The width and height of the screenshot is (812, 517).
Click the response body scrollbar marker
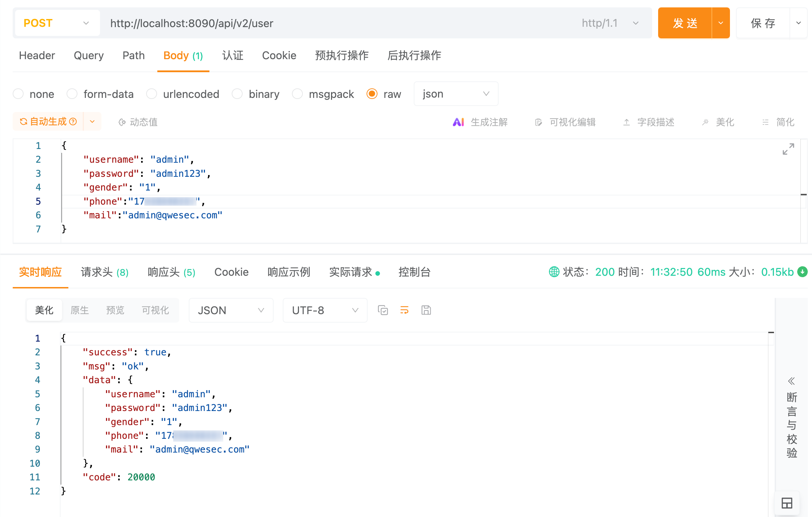(771, 332)
